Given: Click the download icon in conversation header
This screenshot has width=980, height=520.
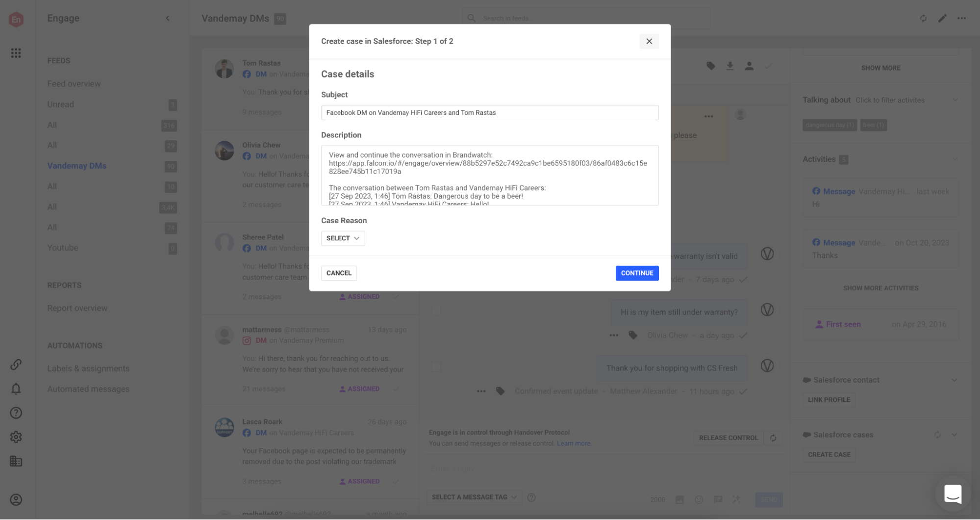Looking at the screenshot, I should pyautogui.click(x=730, y=66).
